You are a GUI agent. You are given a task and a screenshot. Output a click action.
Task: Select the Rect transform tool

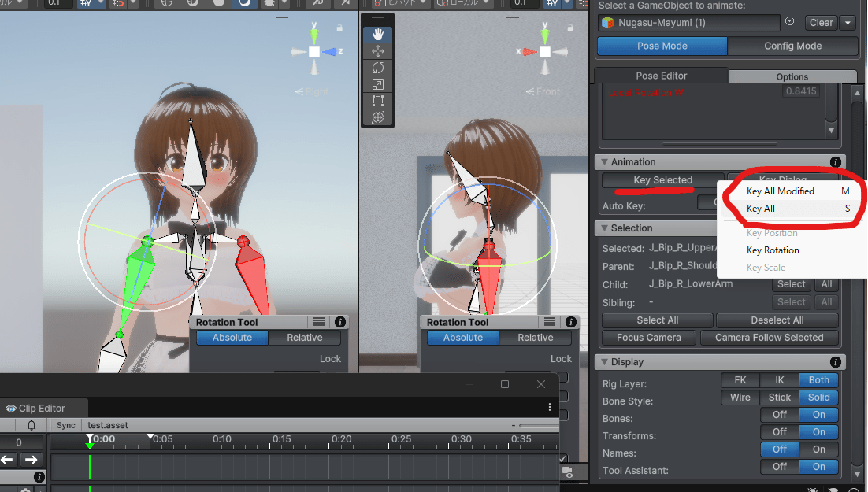tap(378, 101)
